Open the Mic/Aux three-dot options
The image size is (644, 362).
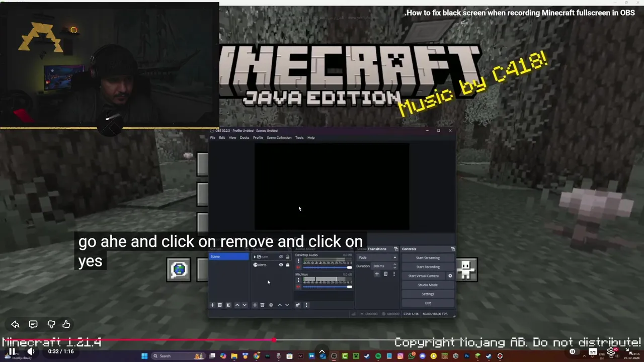click(298, 280)
